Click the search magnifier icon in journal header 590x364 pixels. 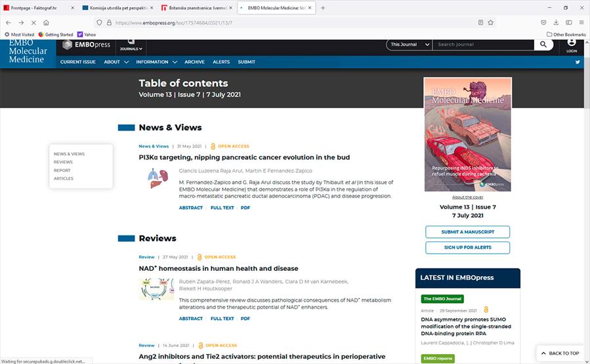tap(543, 45)
